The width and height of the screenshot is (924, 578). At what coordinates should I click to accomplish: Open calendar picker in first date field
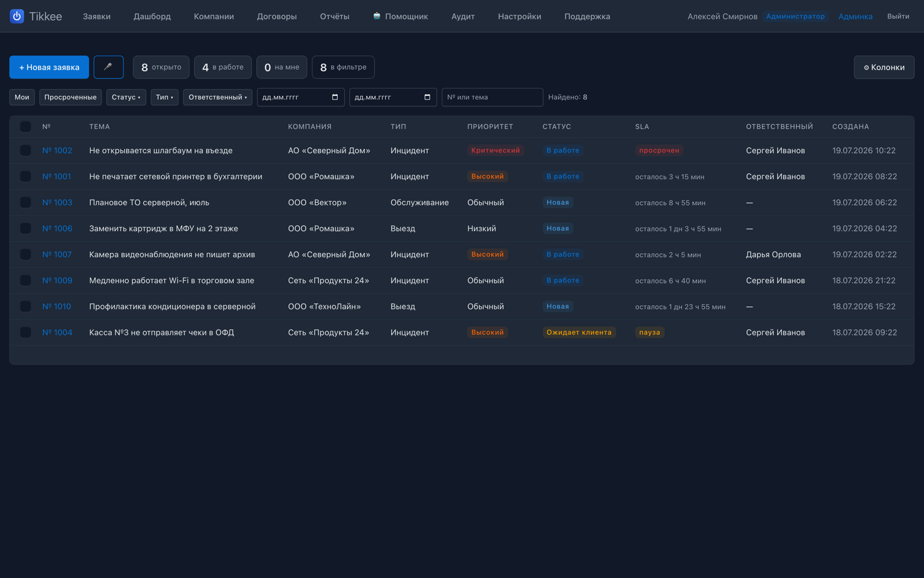335,97
